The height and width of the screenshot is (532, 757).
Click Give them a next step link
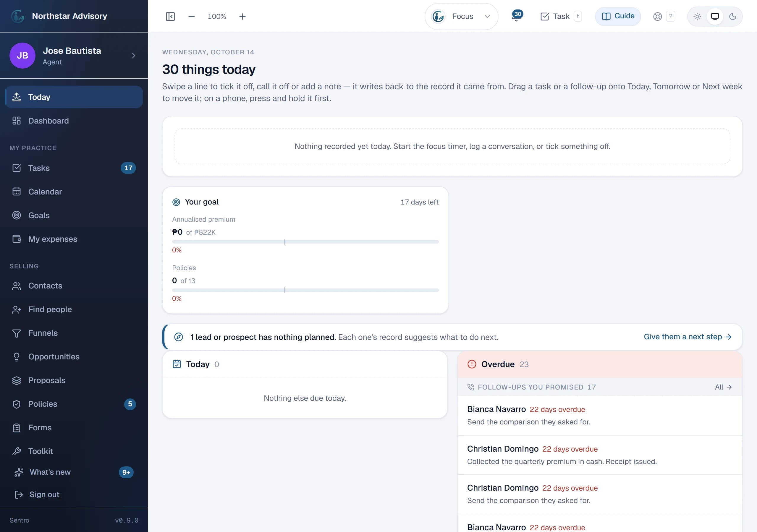point(688,337)
